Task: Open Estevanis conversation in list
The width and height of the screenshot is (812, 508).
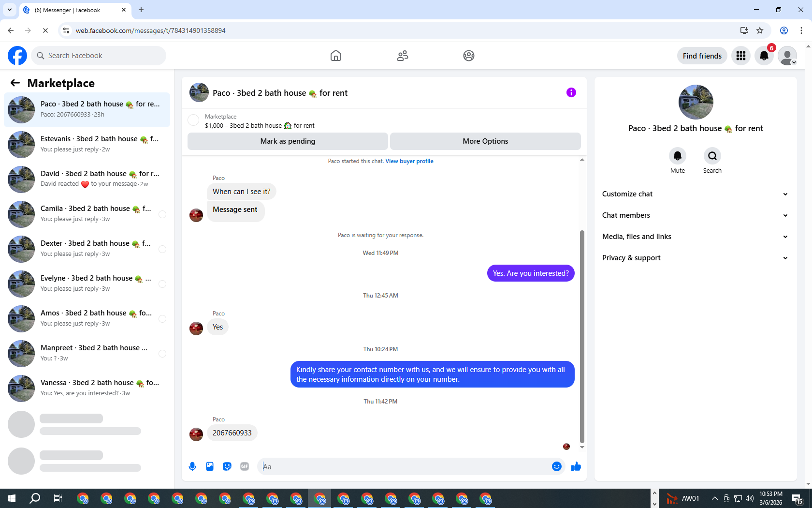Action: 87,145
